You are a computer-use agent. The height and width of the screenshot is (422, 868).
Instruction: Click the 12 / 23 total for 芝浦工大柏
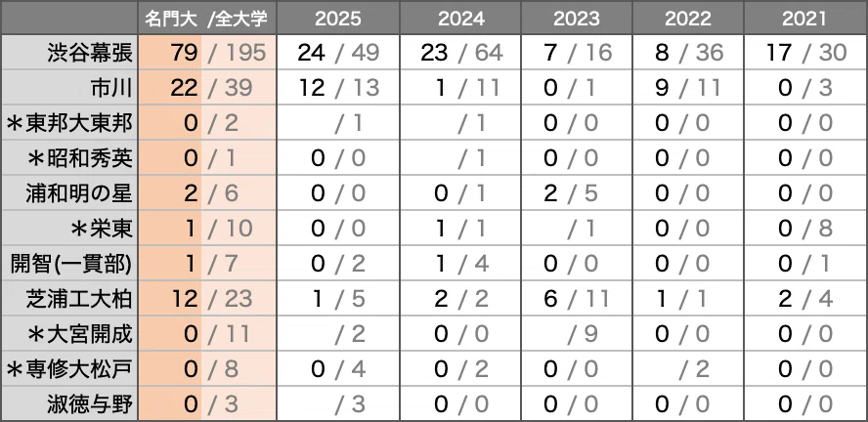pos(207,298)
